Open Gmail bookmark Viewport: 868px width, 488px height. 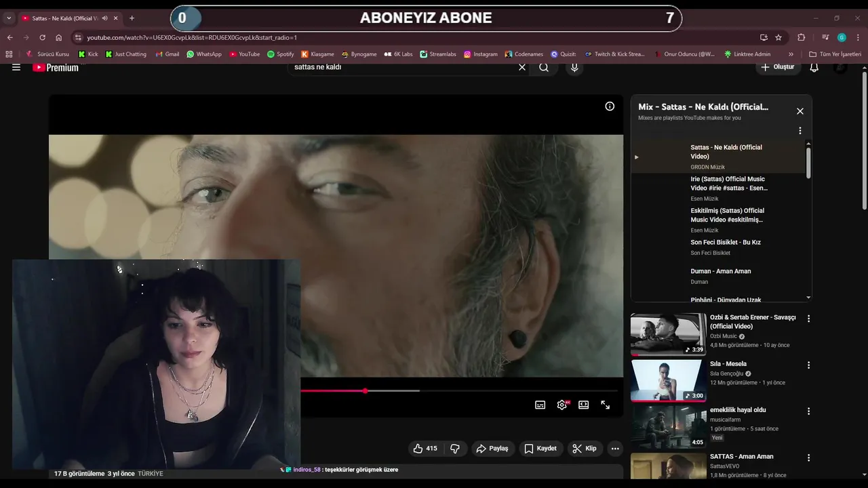click(167, 54)
